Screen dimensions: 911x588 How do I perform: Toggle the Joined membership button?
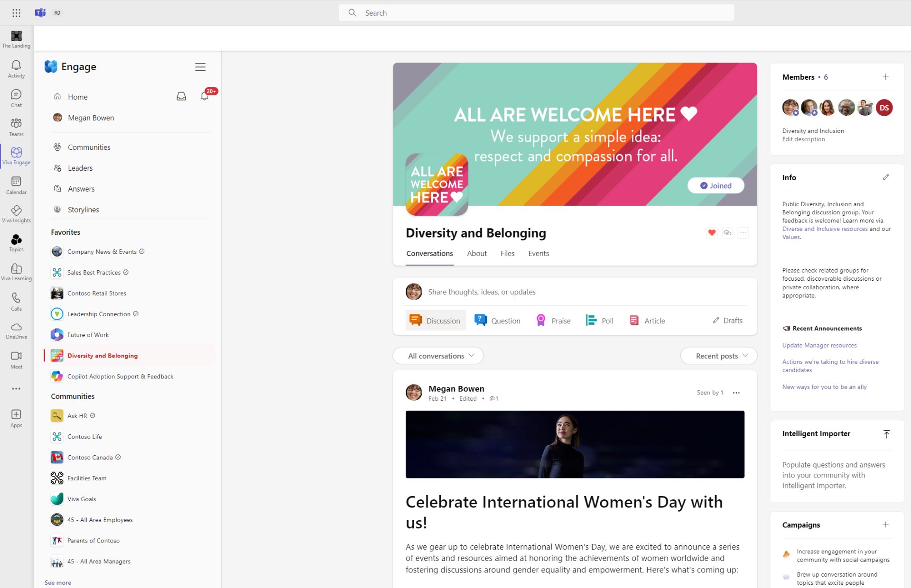(x=716, y=185)
